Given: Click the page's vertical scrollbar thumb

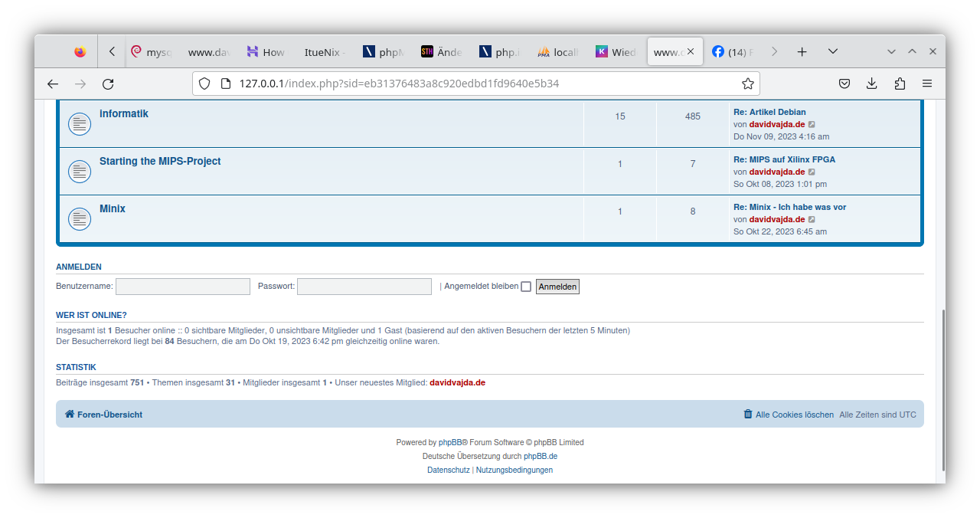Looking at the screenshot, I should (943, 391).
